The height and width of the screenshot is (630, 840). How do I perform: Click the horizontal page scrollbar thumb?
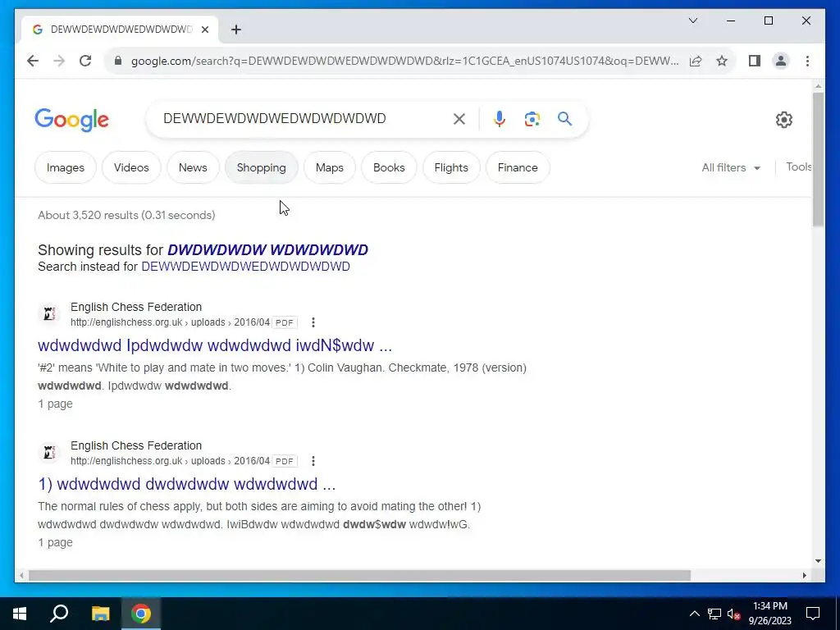coord(359,575)
